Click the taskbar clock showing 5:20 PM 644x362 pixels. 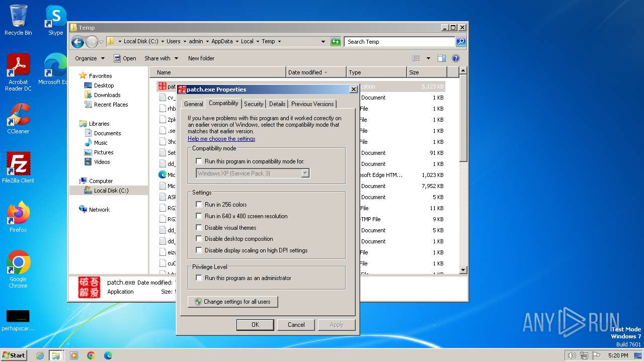click(618, 355)
